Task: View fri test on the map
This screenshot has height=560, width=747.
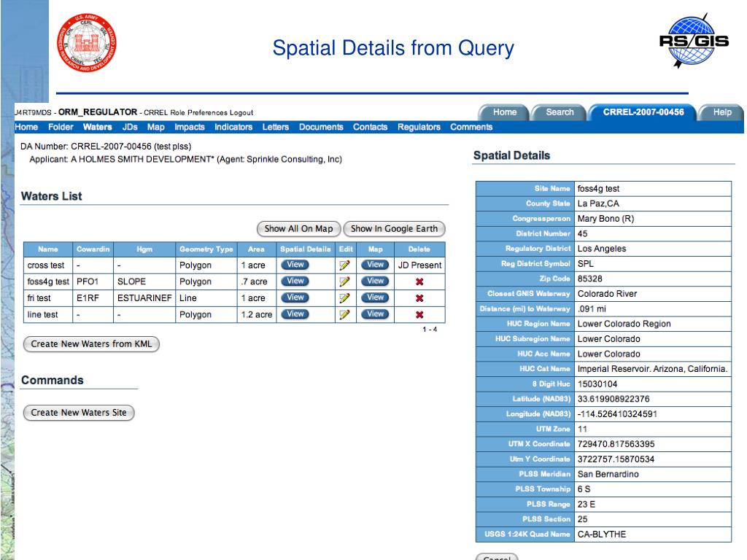Action: point(375,297)
